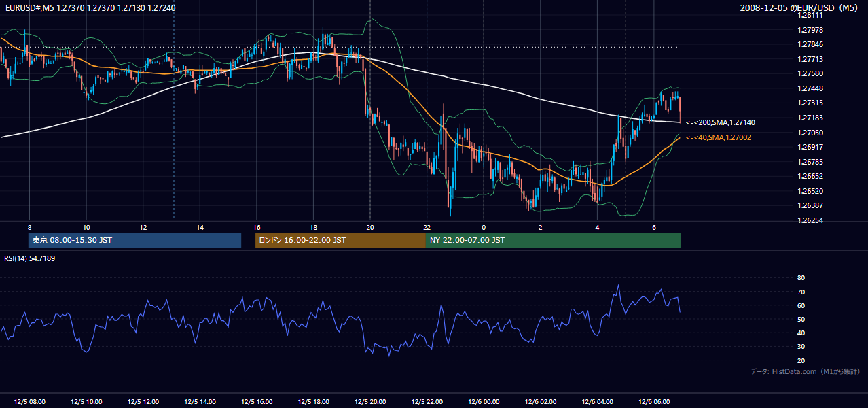The height and width of the screenshot is (408, 868).
Task: Click price axis value 1.26520
Action: pos(810,191)
